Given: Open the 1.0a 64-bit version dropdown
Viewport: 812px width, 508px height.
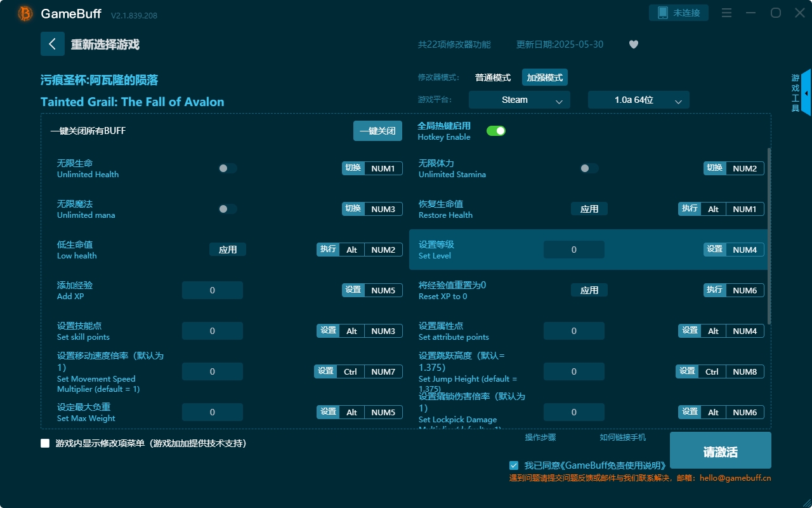Looking at the screenshot, I should [x=638, y=100].
